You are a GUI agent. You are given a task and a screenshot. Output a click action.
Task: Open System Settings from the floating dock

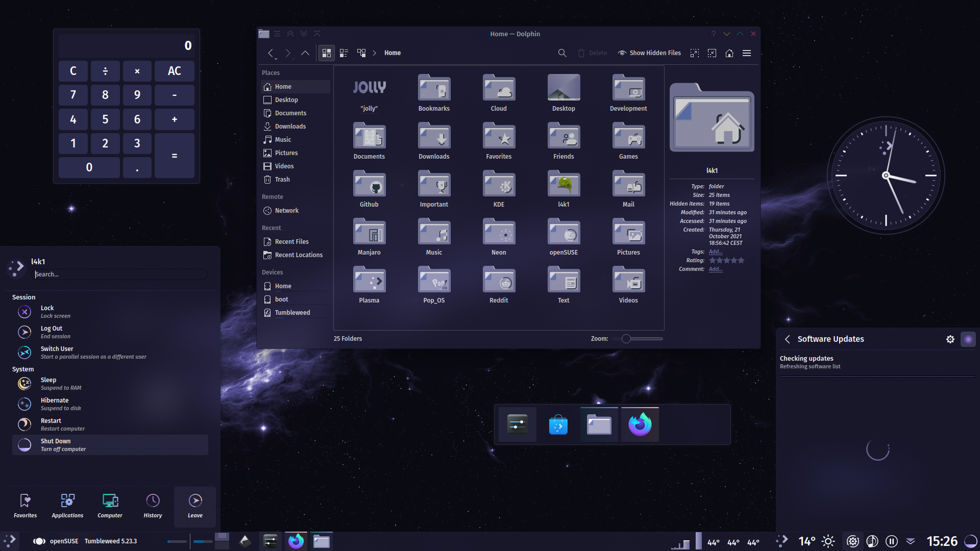518,424
